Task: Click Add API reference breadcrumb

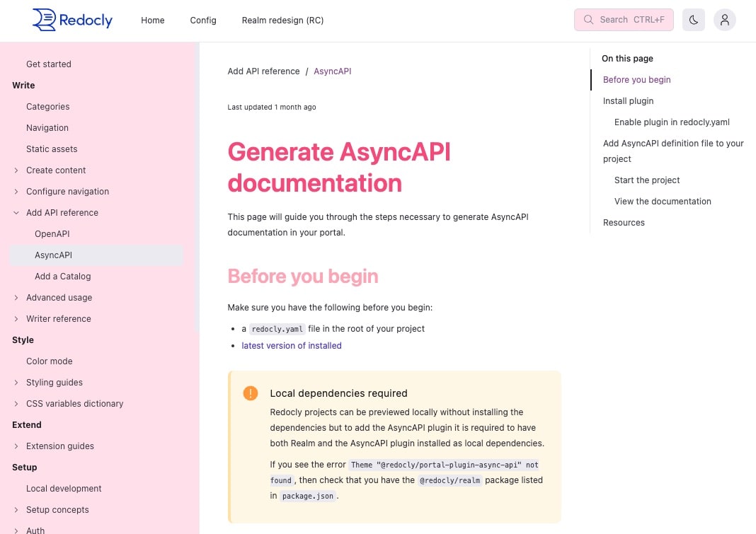Action: (263, 71)
